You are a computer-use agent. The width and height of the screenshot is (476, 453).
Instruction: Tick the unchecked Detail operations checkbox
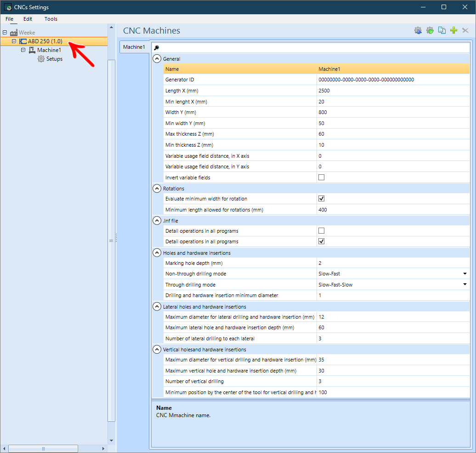click(321, 231)
